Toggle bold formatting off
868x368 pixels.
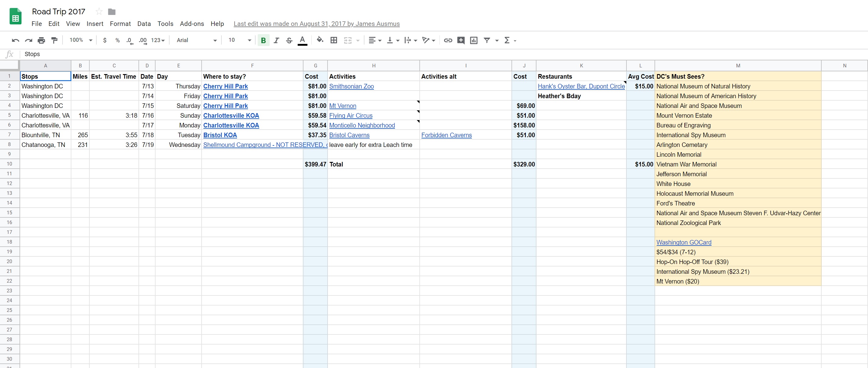pyautogui.click(x=263, y=41)
